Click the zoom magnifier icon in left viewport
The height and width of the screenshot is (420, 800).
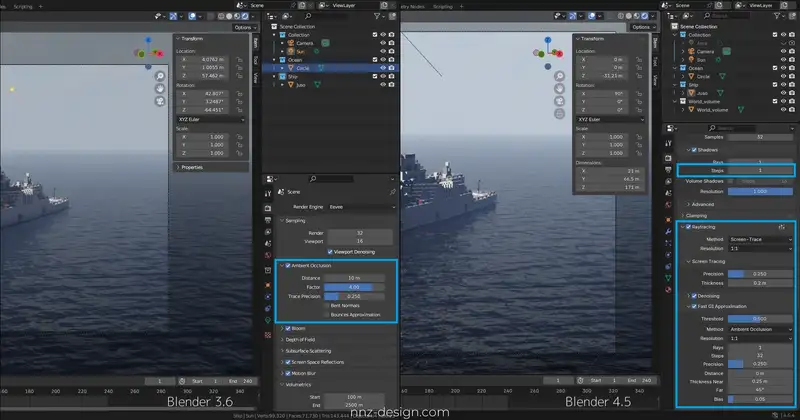160,75
